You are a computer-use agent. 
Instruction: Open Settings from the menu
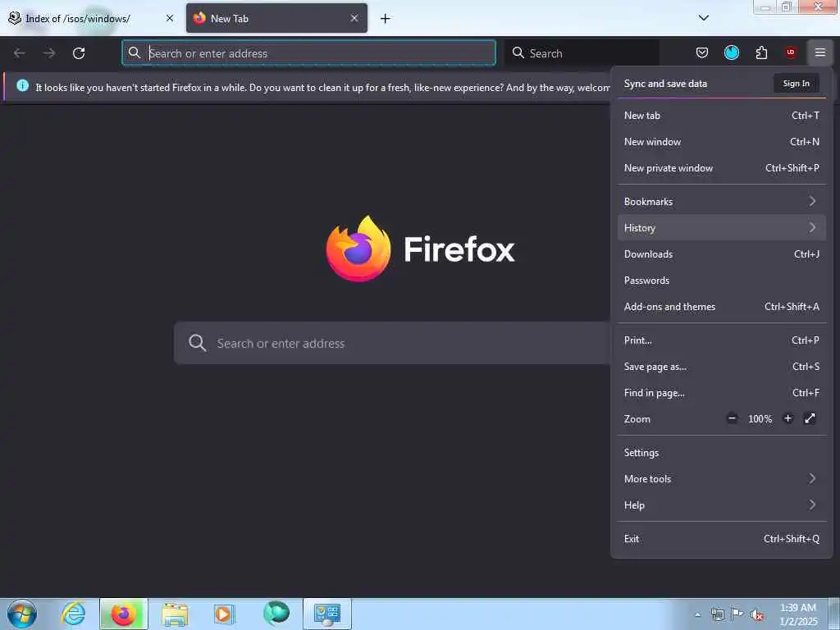721,453
